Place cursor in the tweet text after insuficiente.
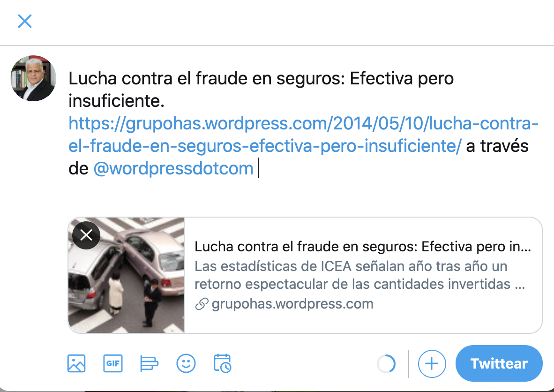This screenshot has height=392, width=554. click(x=165, y=101)
